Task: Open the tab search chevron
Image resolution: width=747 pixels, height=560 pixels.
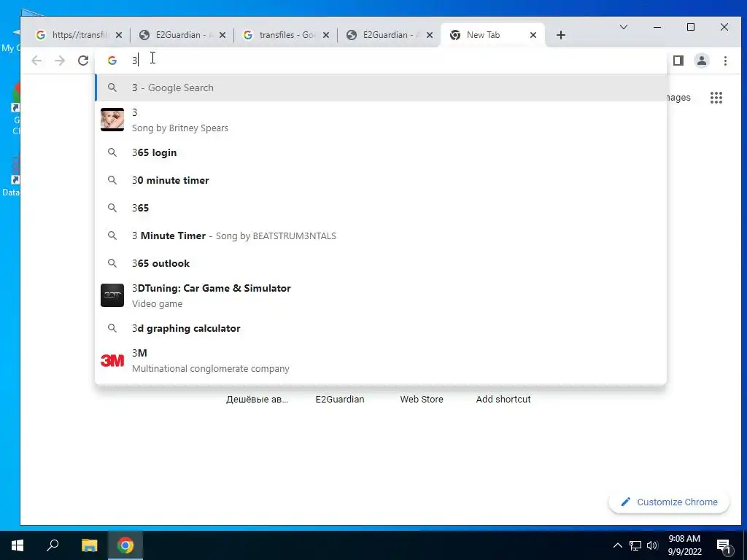Action: pos(623,27)
